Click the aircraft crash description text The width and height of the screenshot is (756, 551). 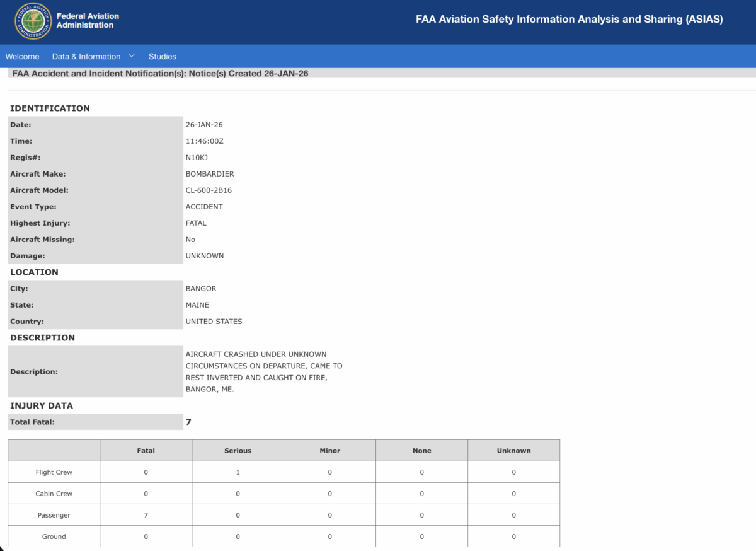coord(263,372)
